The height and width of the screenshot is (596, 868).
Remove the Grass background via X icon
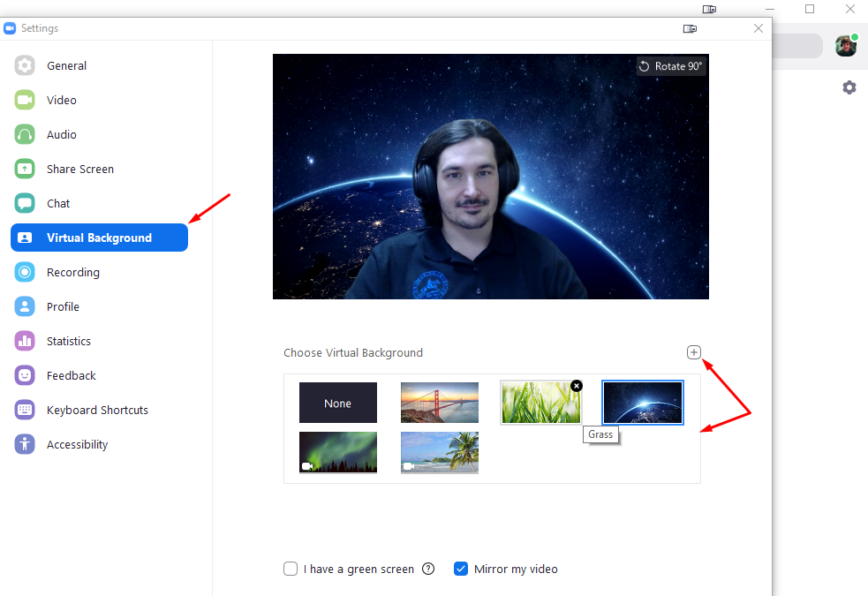(x=577, y=386)
